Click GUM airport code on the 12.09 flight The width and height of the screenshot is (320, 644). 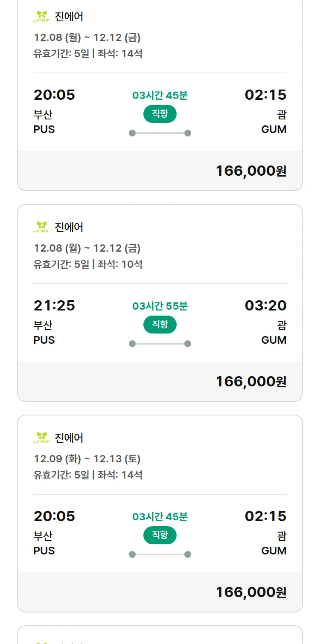273,551
